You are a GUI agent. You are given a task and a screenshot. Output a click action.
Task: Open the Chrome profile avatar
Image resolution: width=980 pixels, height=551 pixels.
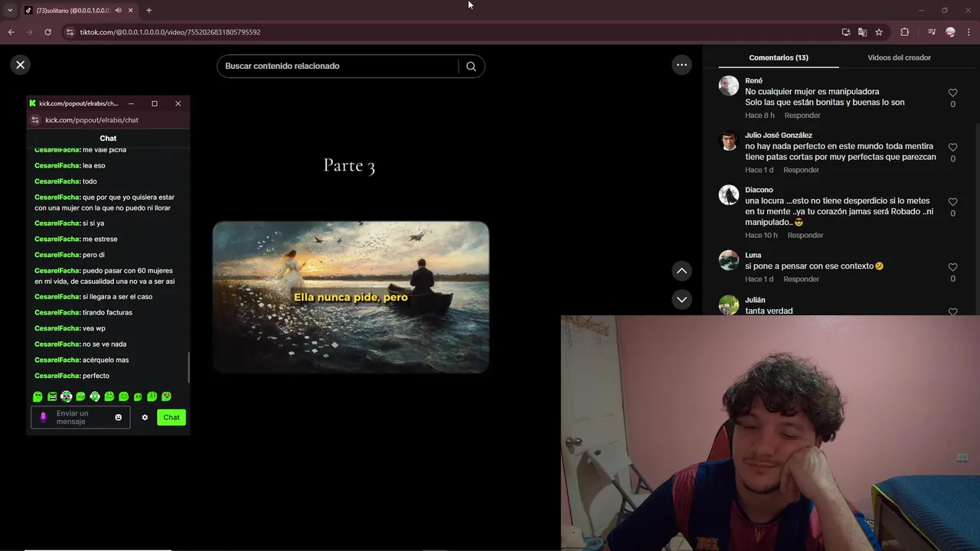tap(950, 32)
